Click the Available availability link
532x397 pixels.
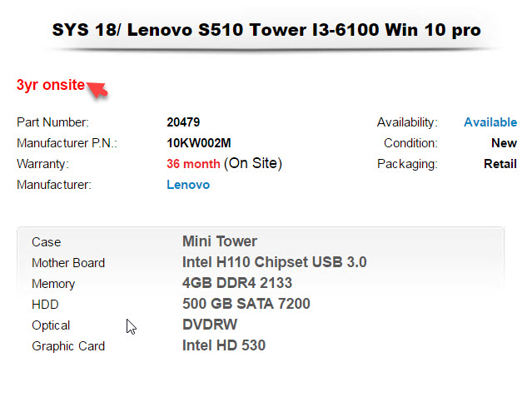(x=490, y=122)
